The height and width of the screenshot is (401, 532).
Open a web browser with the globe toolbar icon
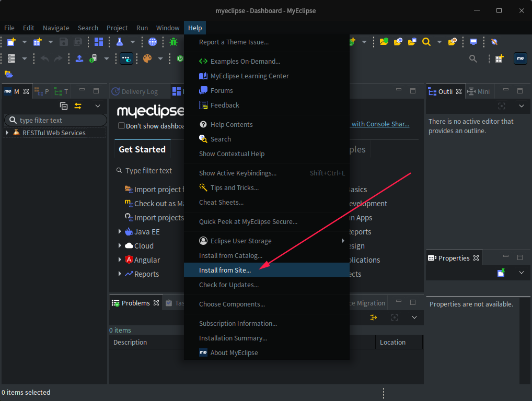click(x=153, y=42)
